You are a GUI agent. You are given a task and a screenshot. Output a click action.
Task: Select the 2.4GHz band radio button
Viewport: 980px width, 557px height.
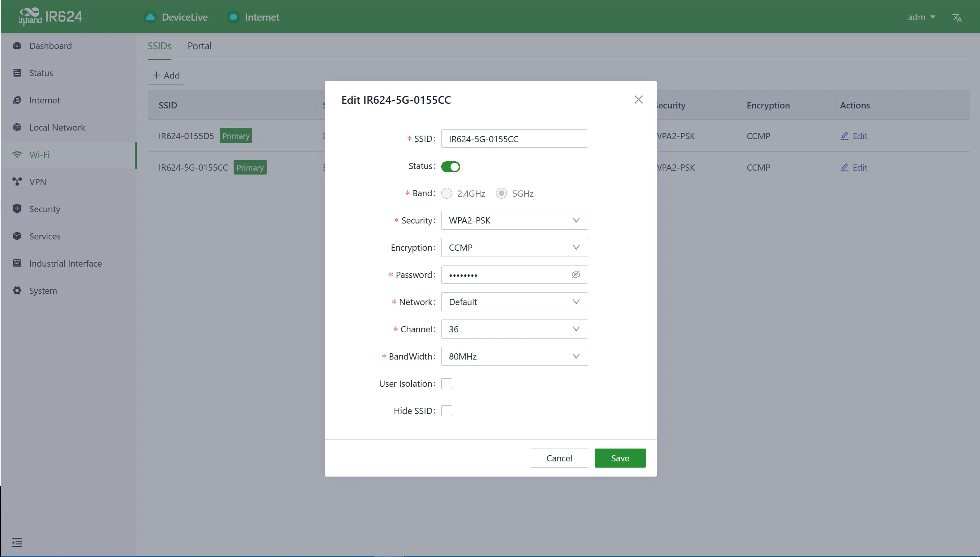click(447, 193)
